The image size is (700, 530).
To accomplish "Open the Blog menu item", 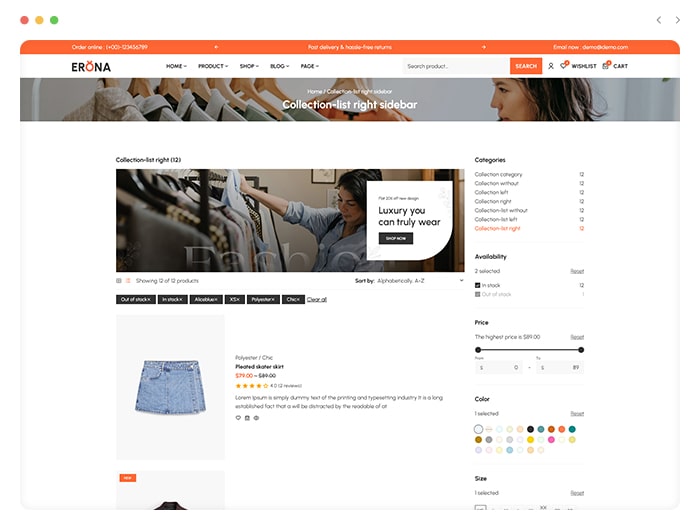I will point(279,66).
